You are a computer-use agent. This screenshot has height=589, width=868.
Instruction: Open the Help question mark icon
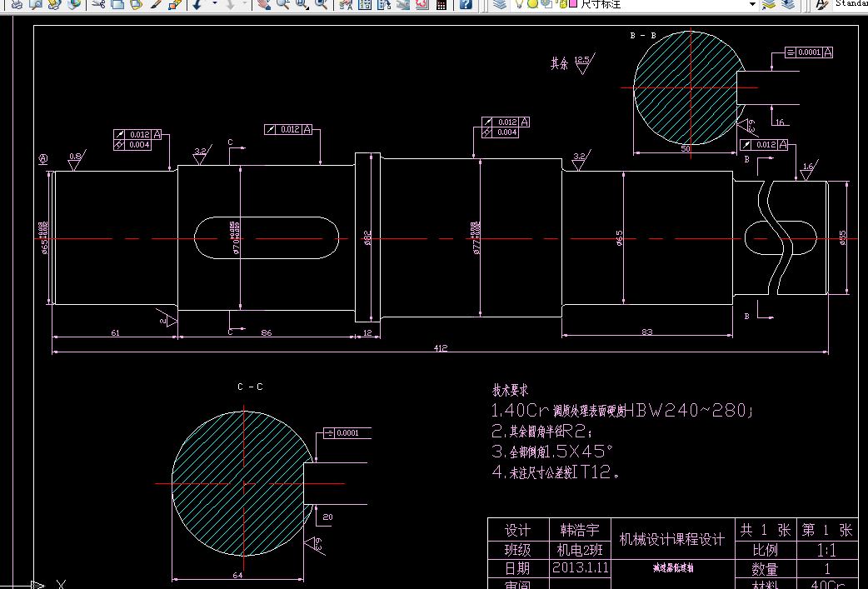466,4
